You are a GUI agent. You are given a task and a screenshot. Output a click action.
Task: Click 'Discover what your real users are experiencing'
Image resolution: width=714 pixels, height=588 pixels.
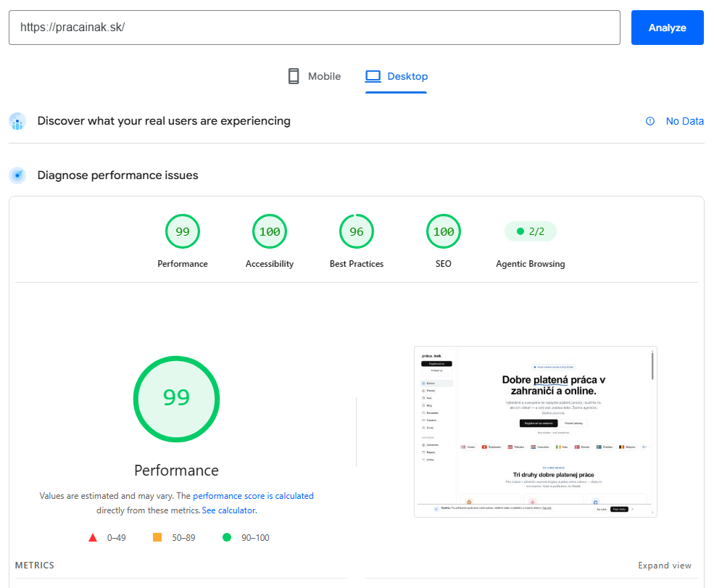[164, 120]
